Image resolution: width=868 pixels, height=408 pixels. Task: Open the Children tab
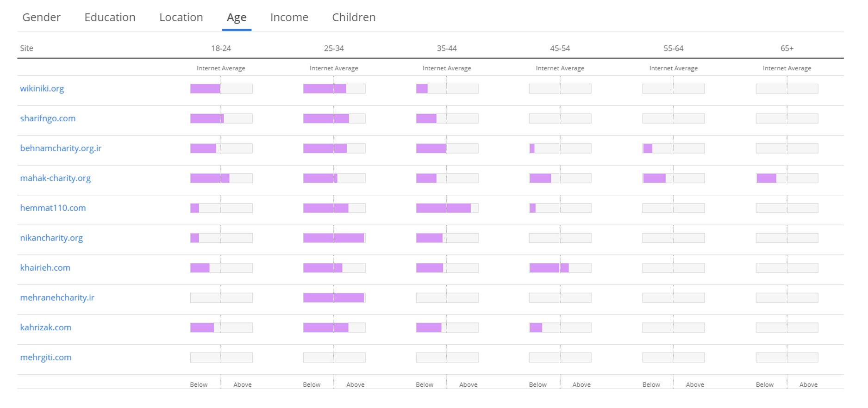point(353,18)
